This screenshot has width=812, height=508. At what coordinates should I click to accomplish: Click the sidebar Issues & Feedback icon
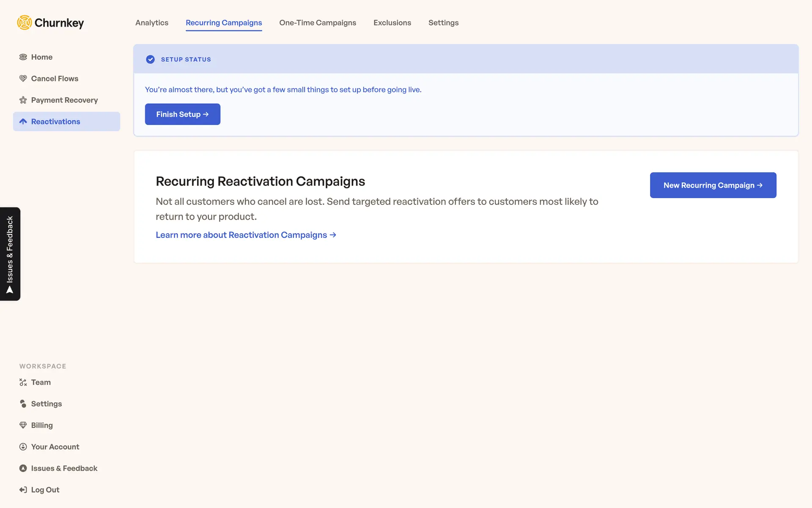(23, 468)
